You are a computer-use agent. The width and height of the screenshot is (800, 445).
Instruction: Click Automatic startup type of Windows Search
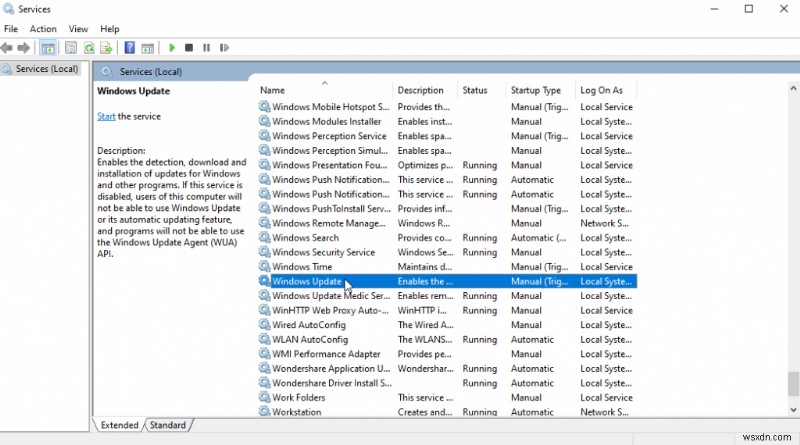[x=539, y=237]
